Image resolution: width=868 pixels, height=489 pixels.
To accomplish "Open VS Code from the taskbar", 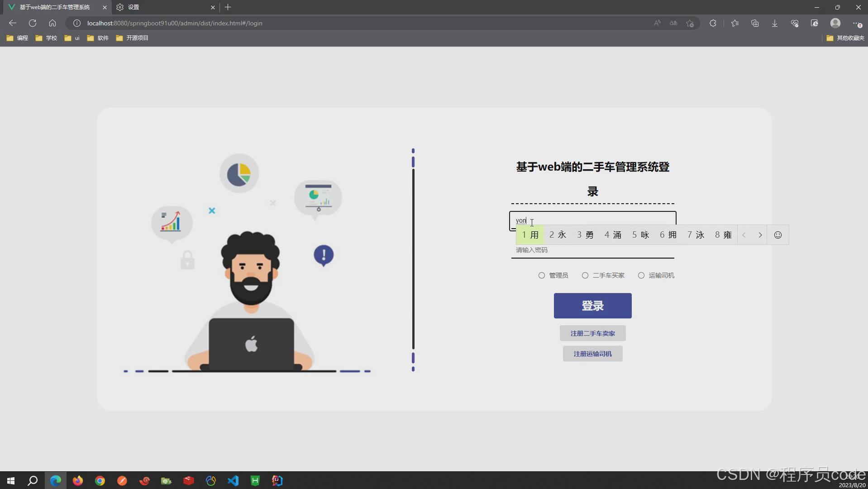I will pyautogui.click(x=233, y=481).
